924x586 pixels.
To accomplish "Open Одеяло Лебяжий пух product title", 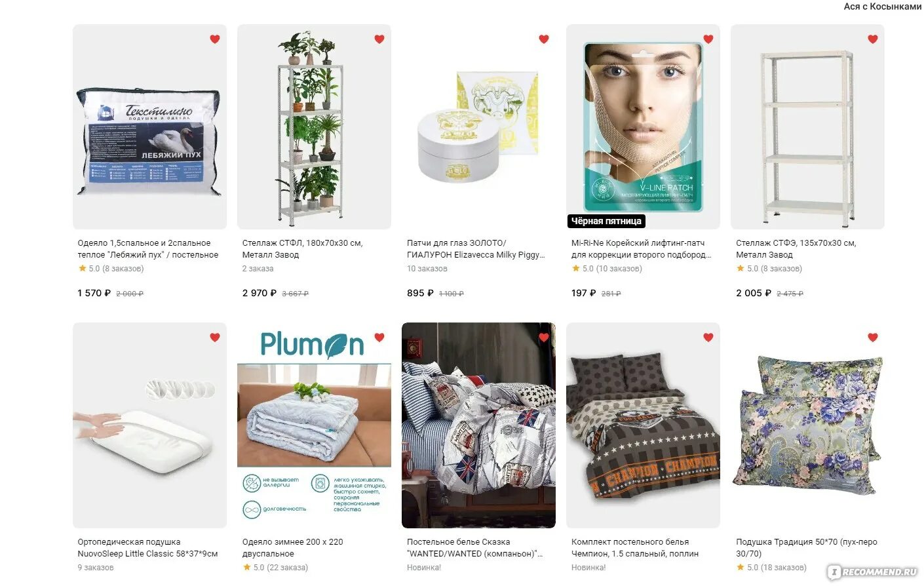I will (148, 249).
